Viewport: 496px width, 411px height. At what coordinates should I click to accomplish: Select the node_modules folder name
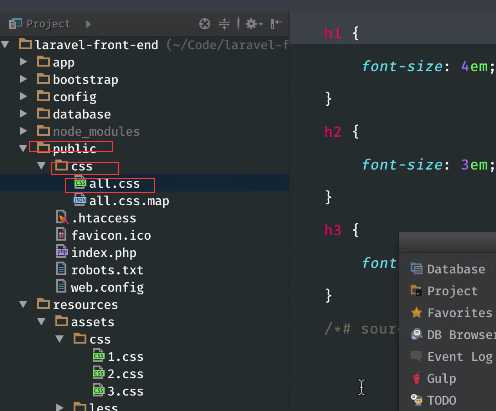[x=96, y=132]
